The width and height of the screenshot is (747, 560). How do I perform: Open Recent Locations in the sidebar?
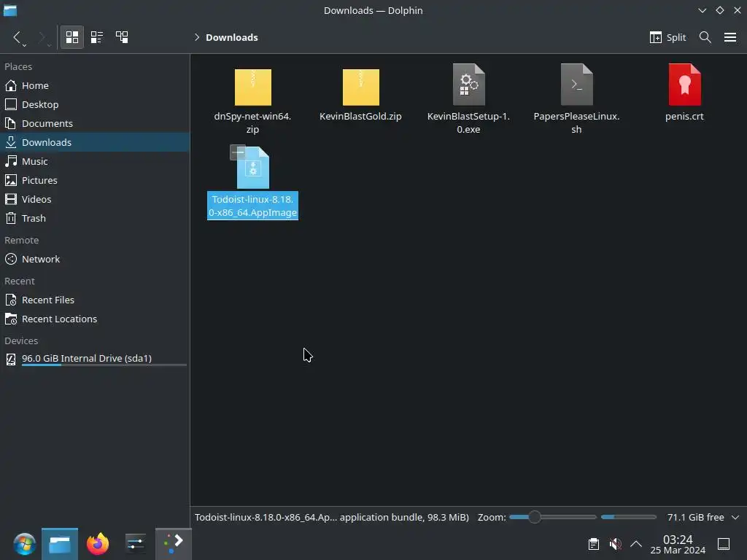pyautogui.click(x=95, y=319)
